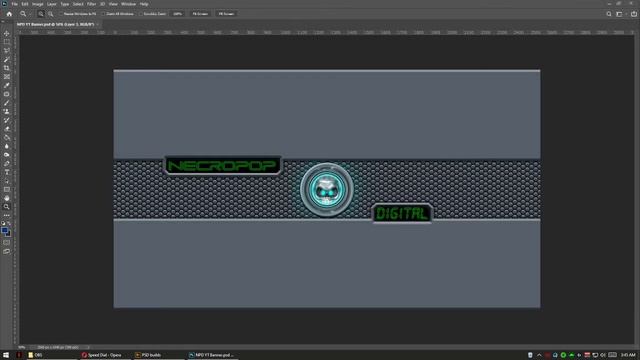Select the Eraser tool
This screenshot has height=360, width=640.
7,129
